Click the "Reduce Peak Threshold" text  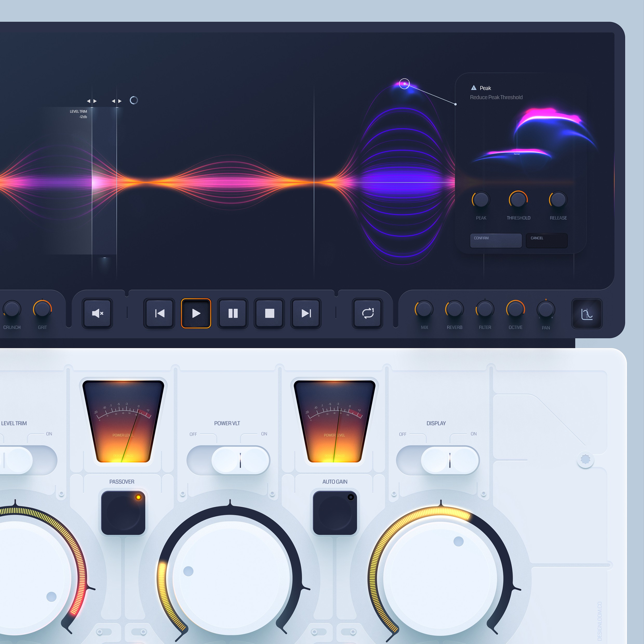(496, 97)
